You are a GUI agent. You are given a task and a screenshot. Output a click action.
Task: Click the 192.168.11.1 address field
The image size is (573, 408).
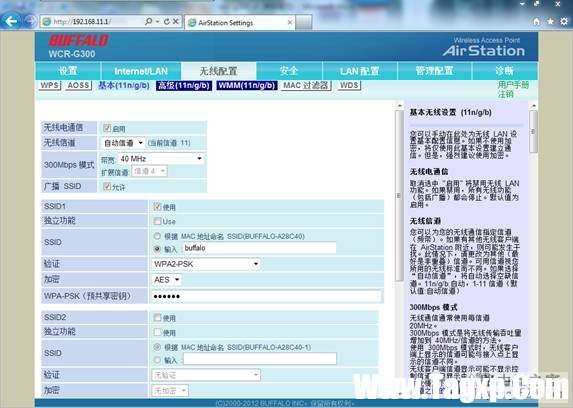click(x=91, y=22)
